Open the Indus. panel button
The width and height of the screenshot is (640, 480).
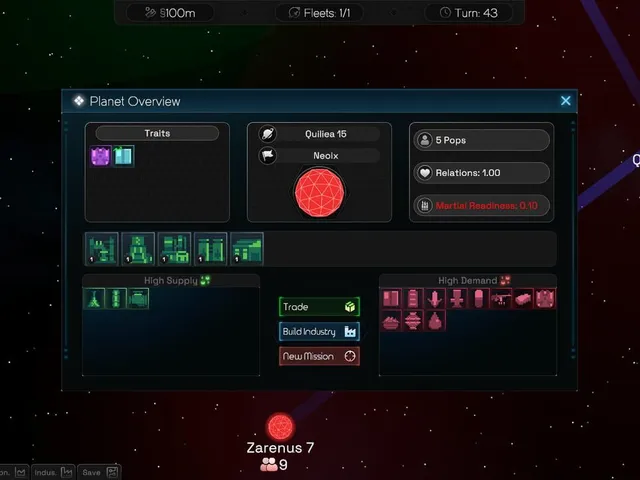coord(53,472)
